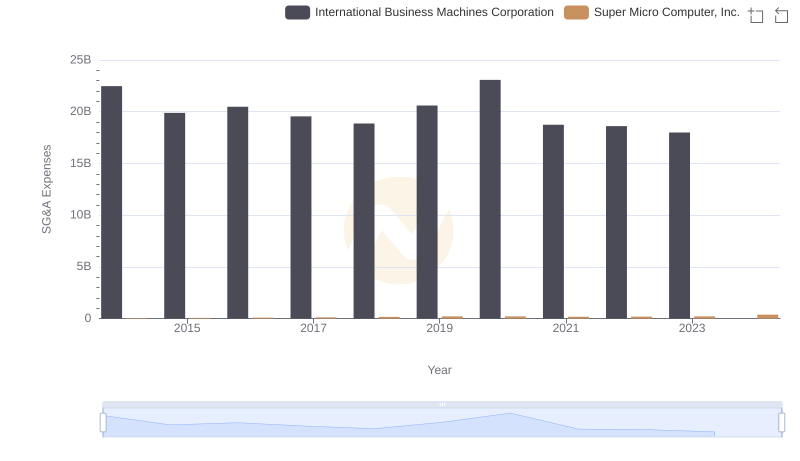Select the Super Micro bar for 2019
This screenshot has width=800, height=461.
click(452, 317)
